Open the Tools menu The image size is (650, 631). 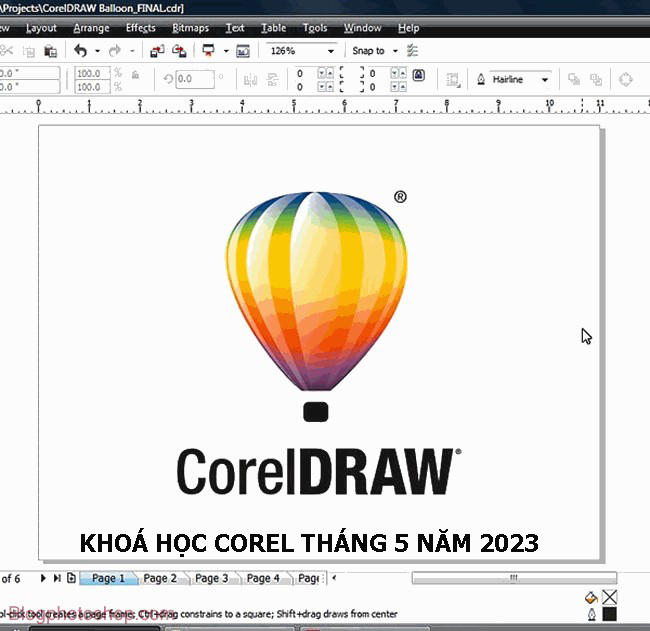point(315,28)
